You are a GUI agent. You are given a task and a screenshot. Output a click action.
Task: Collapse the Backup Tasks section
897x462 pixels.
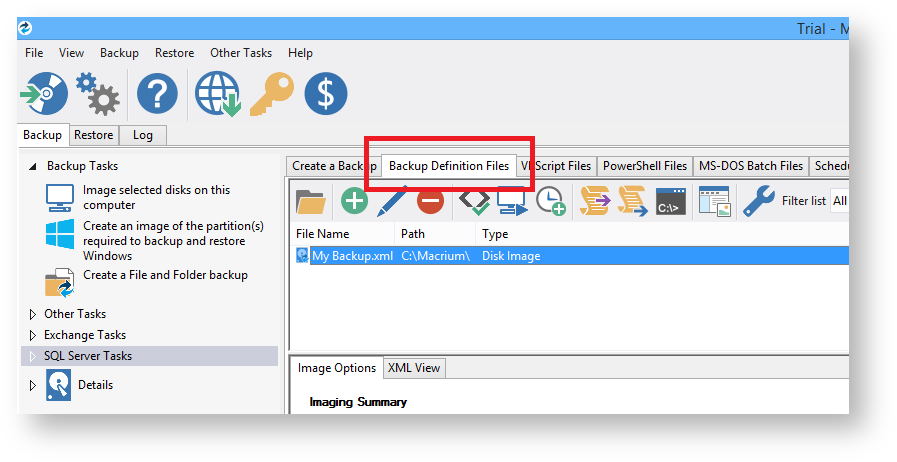[32, 167]
